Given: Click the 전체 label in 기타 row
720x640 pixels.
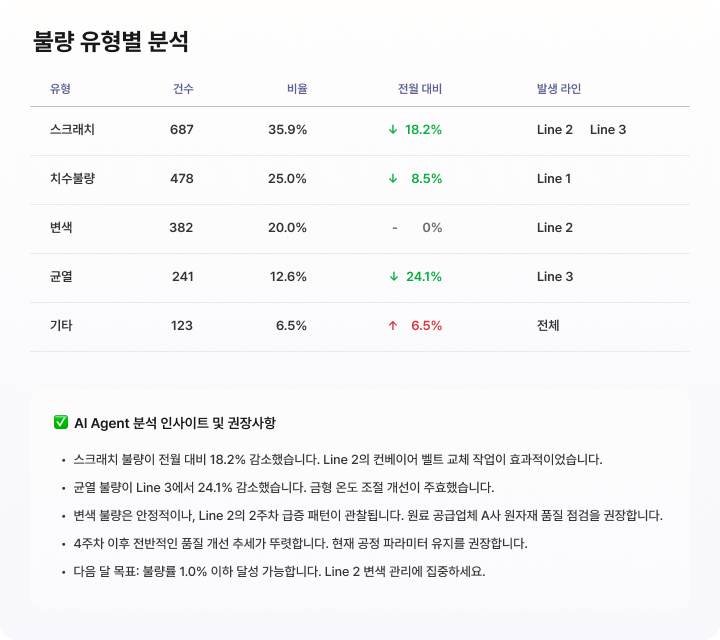Looking at the screenshot, I should click(548, 326).
